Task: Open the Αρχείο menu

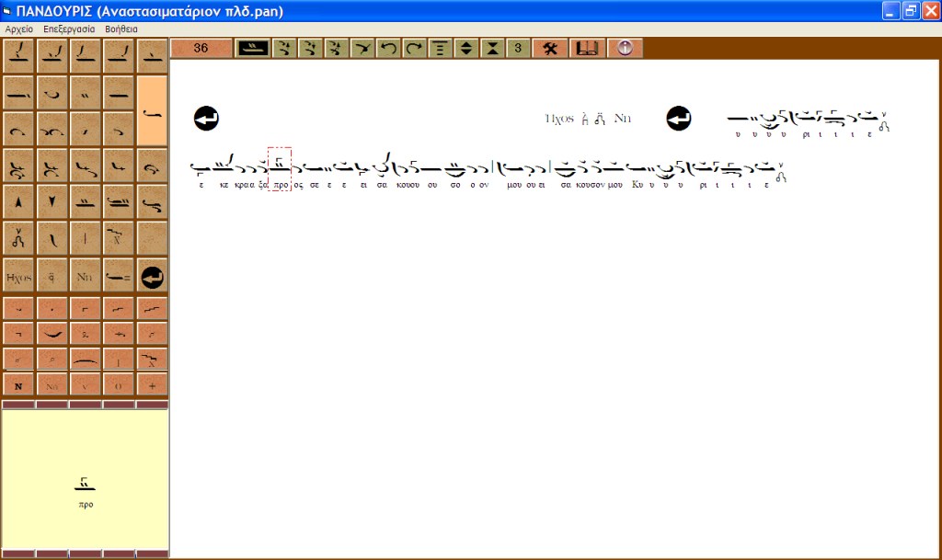Action: [19, 29]
